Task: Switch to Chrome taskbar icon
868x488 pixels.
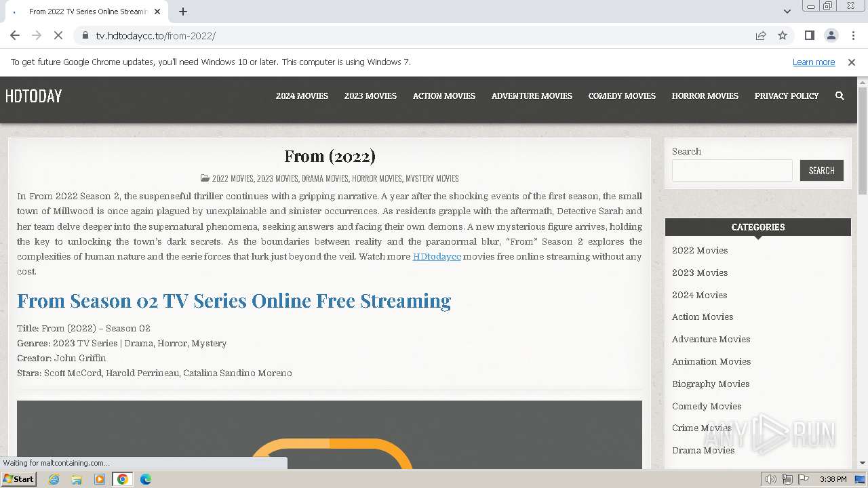Action: click(x=122, y=479)
